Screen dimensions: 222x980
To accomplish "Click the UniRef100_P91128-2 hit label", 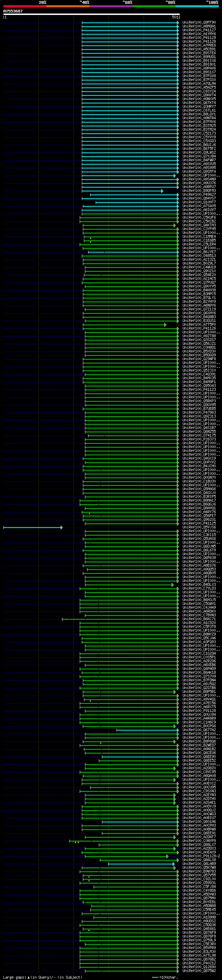I will 201,856.
